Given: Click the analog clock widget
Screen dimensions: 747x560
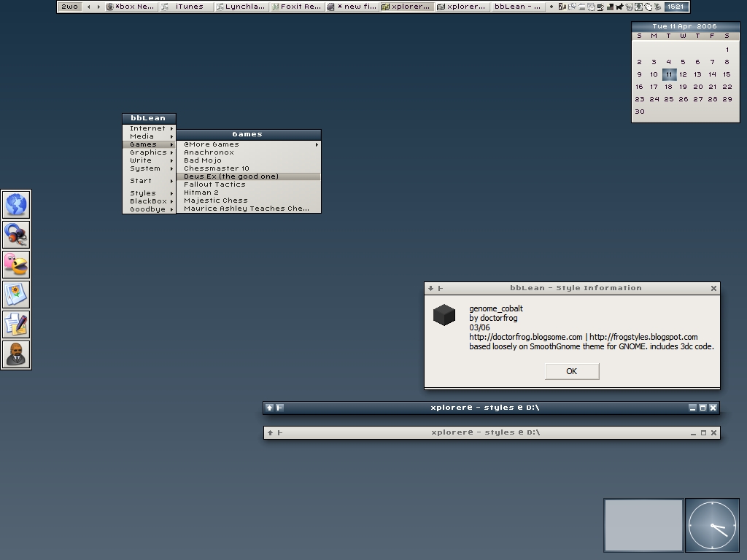Looking at the screenshot, I should [x=712, y=525].
